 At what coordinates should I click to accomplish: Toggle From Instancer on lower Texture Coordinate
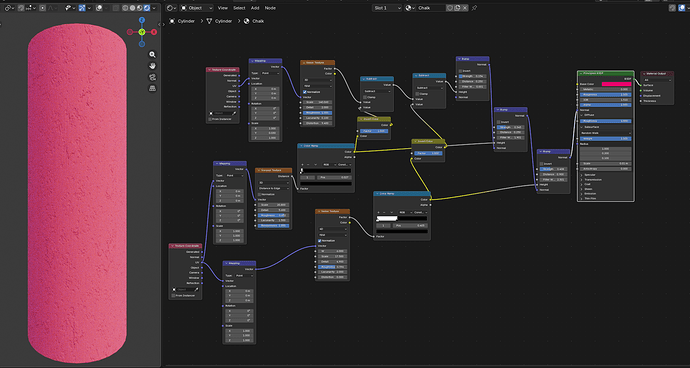pyautogui.click(x=173, y=295)
